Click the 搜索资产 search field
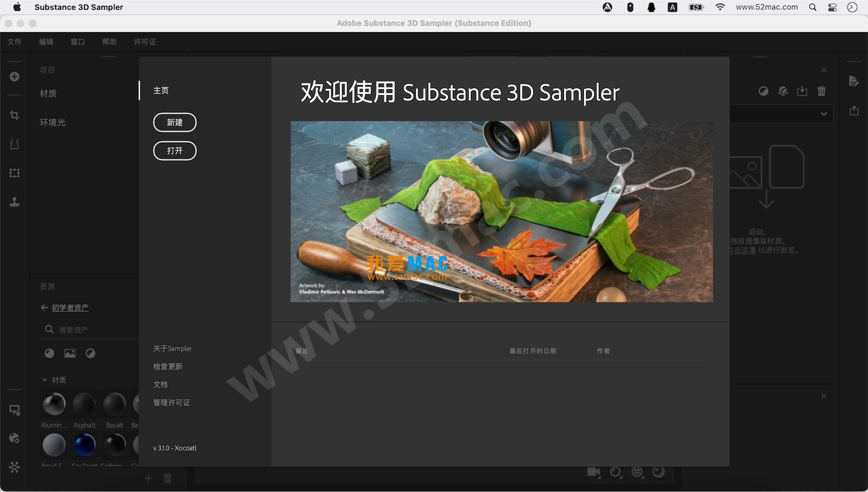 (90, 330)
